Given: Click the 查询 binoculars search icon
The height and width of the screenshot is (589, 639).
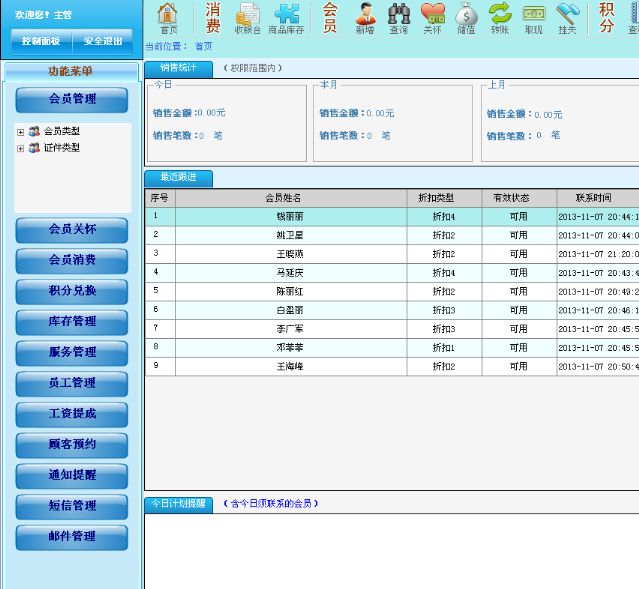Looking at the screenshot, I should coord(399,17).
